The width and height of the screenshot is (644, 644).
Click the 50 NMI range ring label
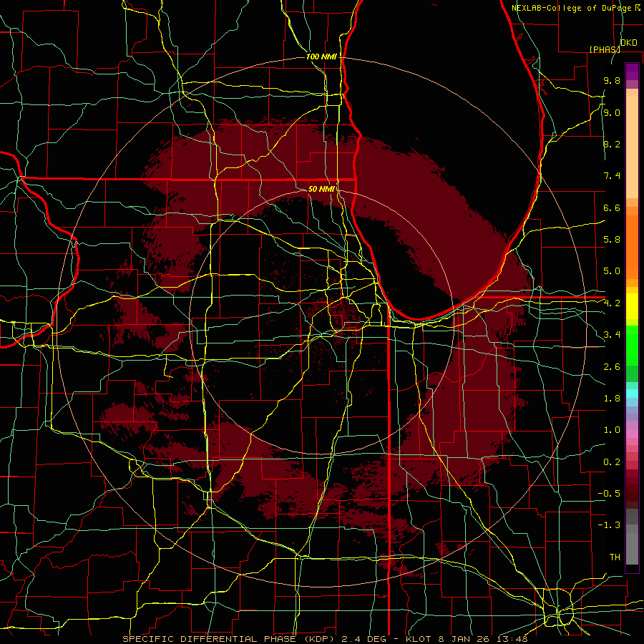[321, 189]
